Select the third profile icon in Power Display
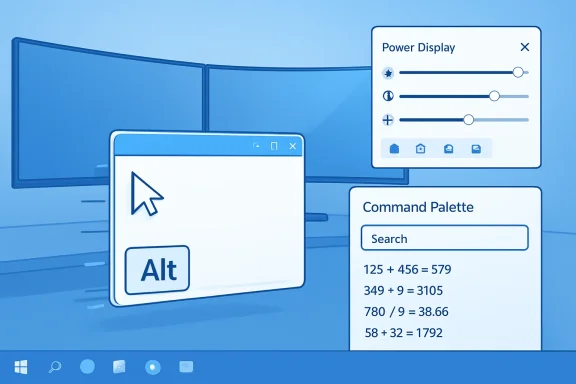Image resolution: width=576 pixels, height=384 pixels. 449,148
